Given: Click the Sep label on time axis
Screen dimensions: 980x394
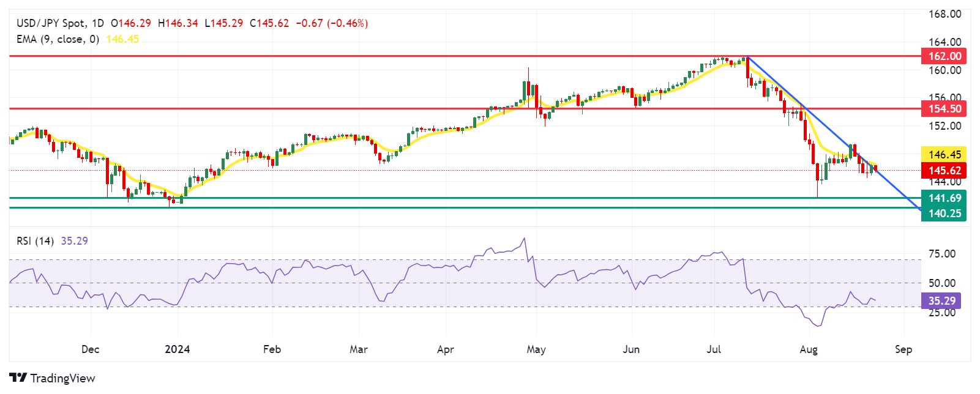Looking at the screenshot, I should [x=903, y=349].
